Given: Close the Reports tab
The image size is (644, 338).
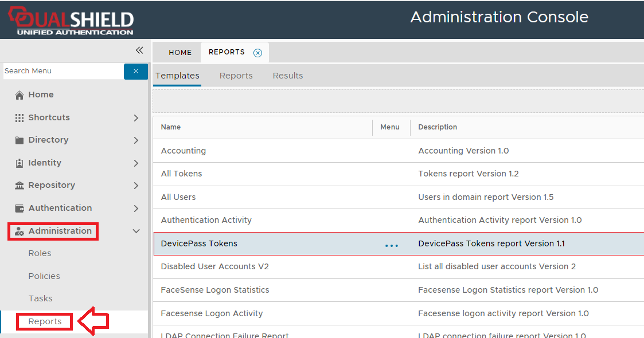Looking at the screenshot, I should pos(258,53).
